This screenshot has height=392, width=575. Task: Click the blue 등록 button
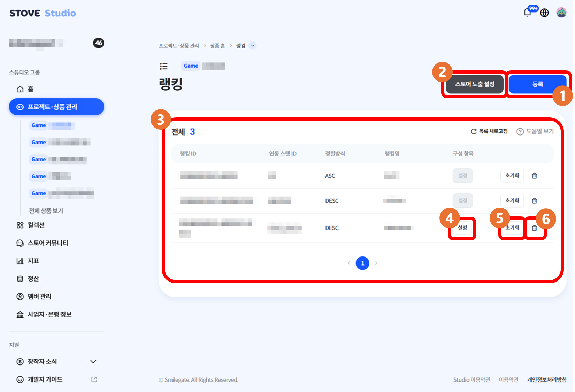[x=538, y=84]
